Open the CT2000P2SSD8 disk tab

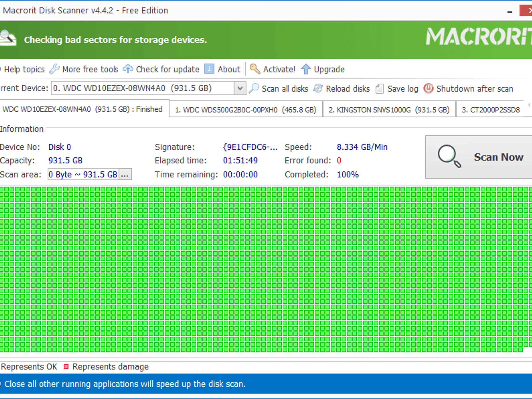490,110
